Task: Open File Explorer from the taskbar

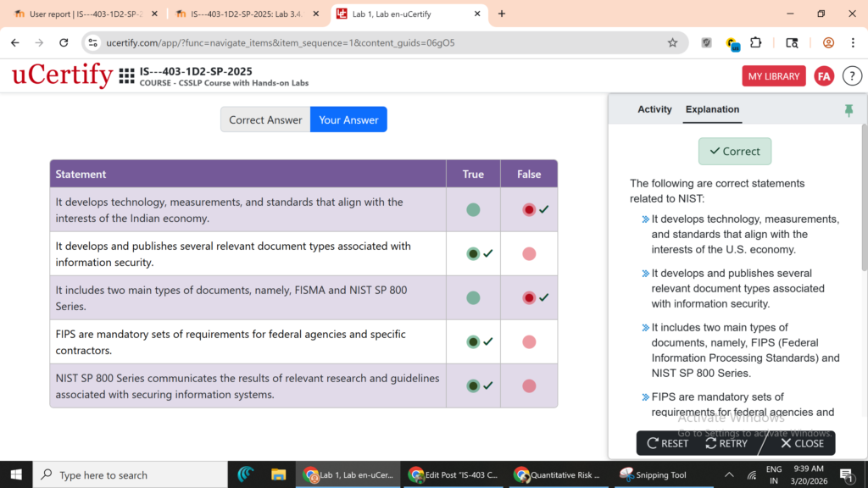Action: (278, 474)
